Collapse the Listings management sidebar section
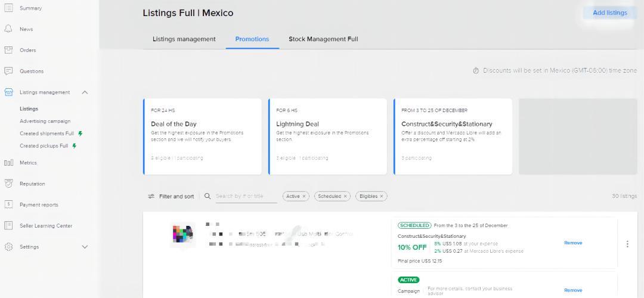 (x=85, y=92)
